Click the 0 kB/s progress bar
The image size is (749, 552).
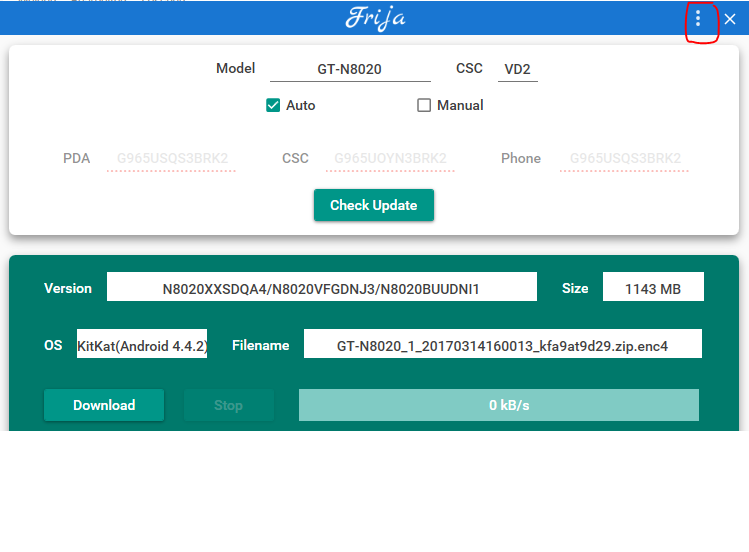[499, 405]
